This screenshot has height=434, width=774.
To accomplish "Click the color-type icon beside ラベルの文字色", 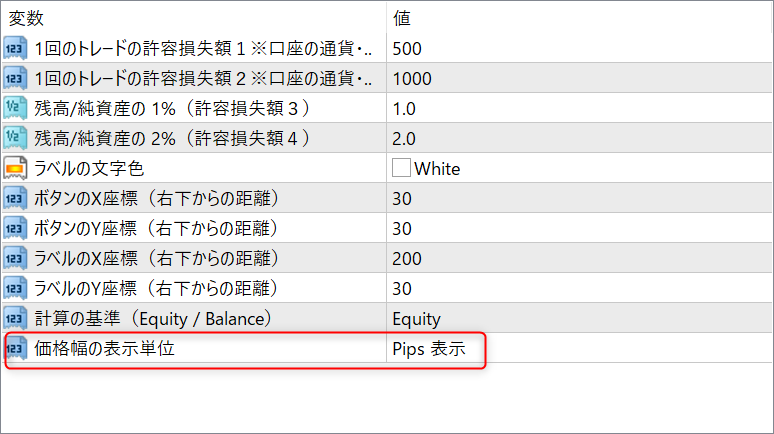I will tap(15, 168).
